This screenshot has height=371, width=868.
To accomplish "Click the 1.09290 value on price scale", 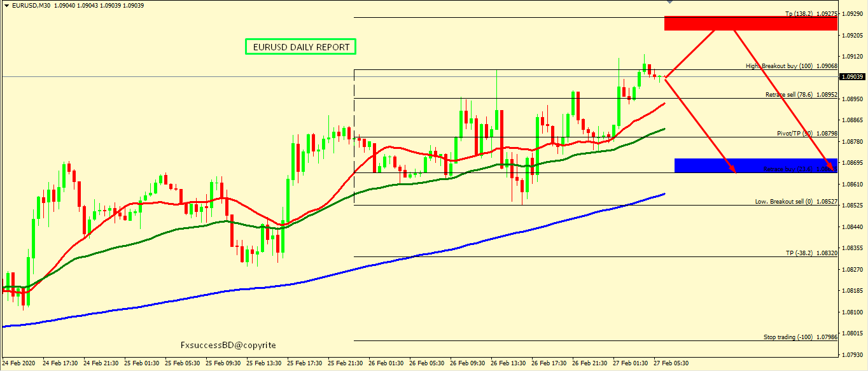I will [851, 13].
